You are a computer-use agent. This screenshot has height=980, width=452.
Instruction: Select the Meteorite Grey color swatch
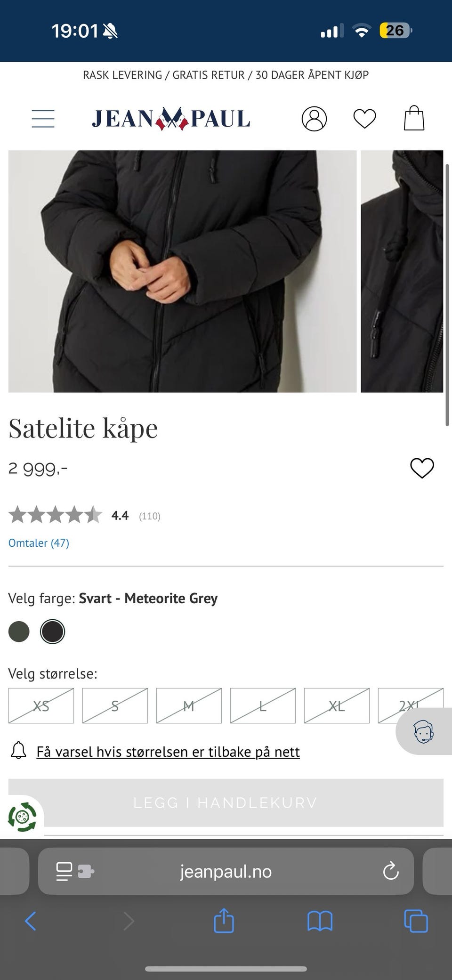pyautogui.click(x=52, y=632)
